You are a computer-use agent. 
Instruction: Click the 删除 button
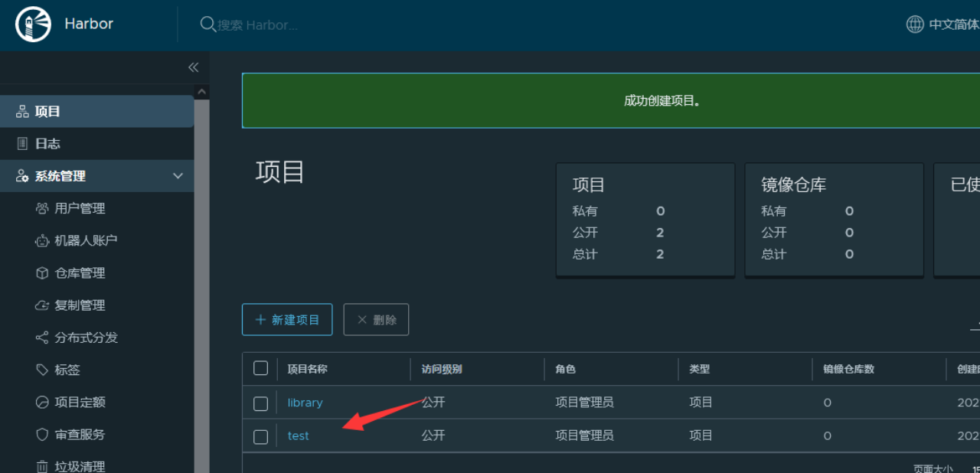click(376, 319)
